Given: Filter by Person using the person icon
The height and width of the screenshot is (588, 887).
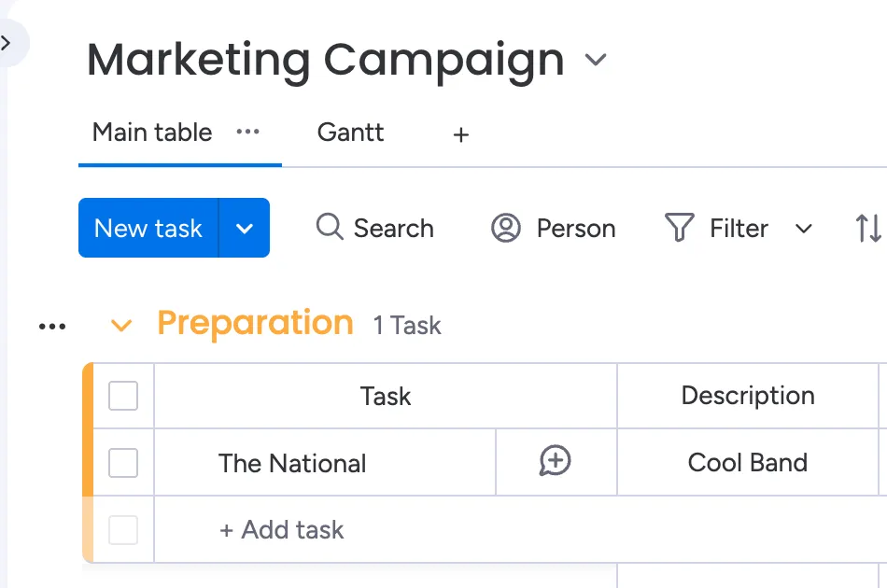Looking at the screenshot, I should 506,229.
